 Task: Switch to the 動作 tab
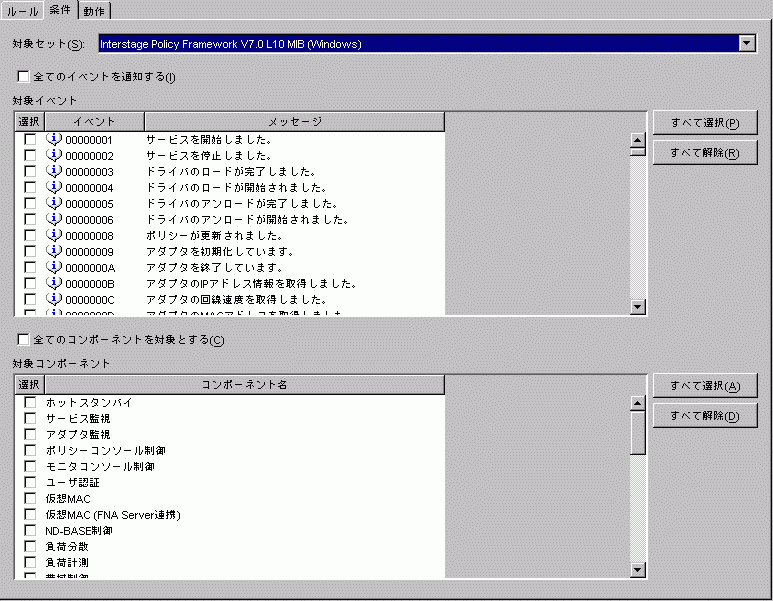tap(94, 11)
